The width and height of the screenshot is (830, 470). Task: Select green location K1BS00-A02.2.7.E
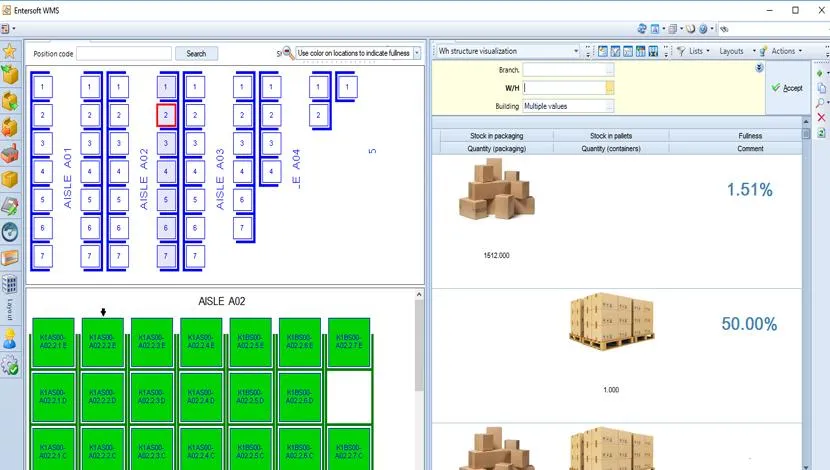point(349,342)
